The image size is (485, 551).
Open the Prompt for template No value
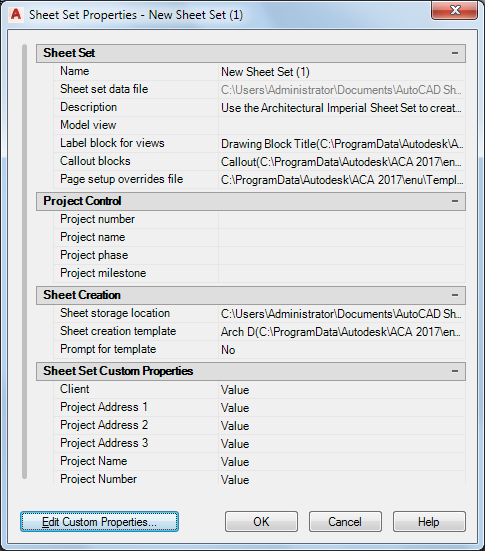(342, 350)
